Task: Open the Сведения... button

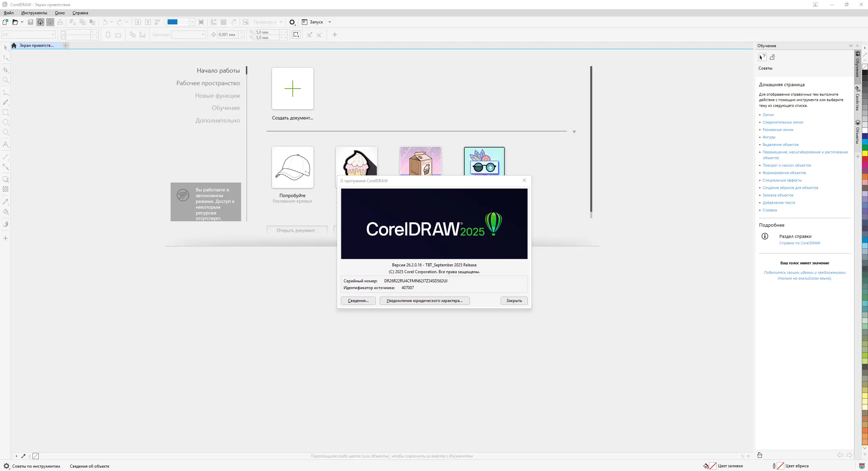Action: 358,301
